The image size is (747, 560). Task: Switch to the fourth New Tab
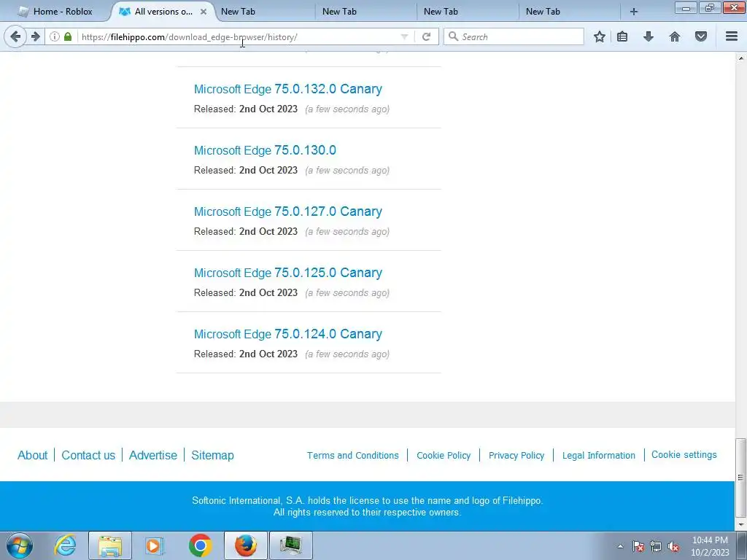568,12
